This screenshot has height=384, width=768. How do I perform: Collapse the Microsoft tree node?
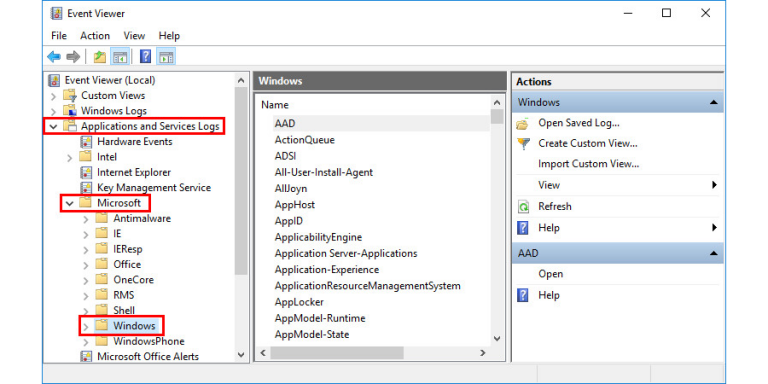(x=70, y=203)
